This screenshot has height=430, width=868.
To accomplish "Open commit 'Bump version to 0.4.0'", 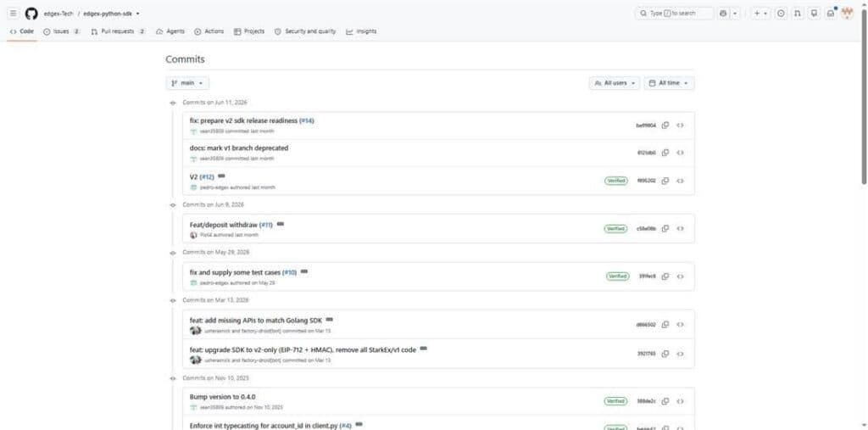I will click(x=223, y=397).
